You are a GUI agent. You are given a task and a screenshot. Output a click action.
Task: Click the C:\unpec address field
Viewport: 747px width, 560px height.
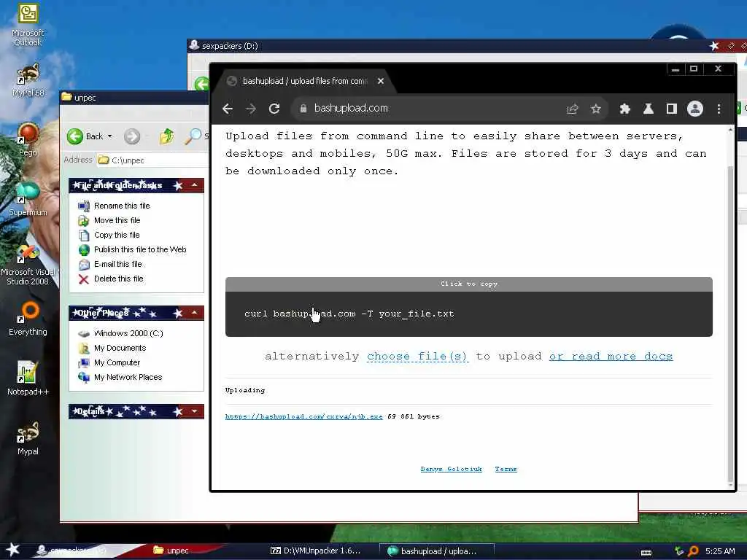152,160
